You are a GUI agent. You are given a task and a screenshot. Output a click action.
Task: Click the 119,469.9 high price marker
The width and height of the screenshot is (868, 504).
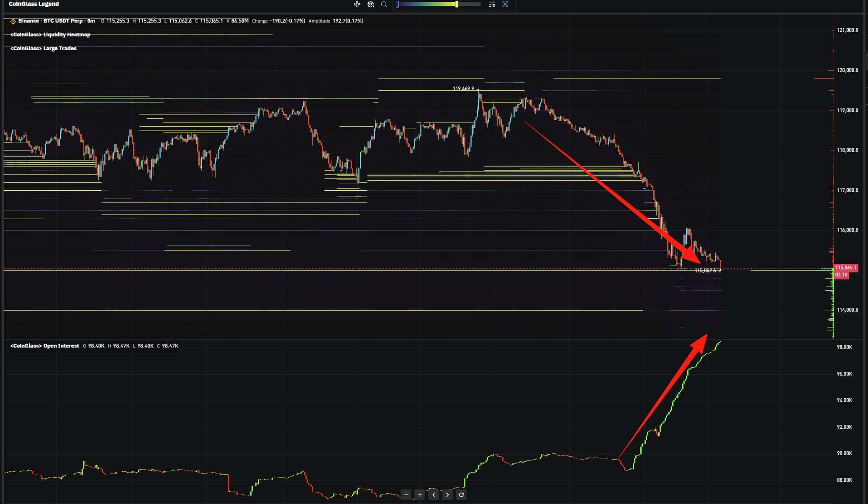coord(463,89)
